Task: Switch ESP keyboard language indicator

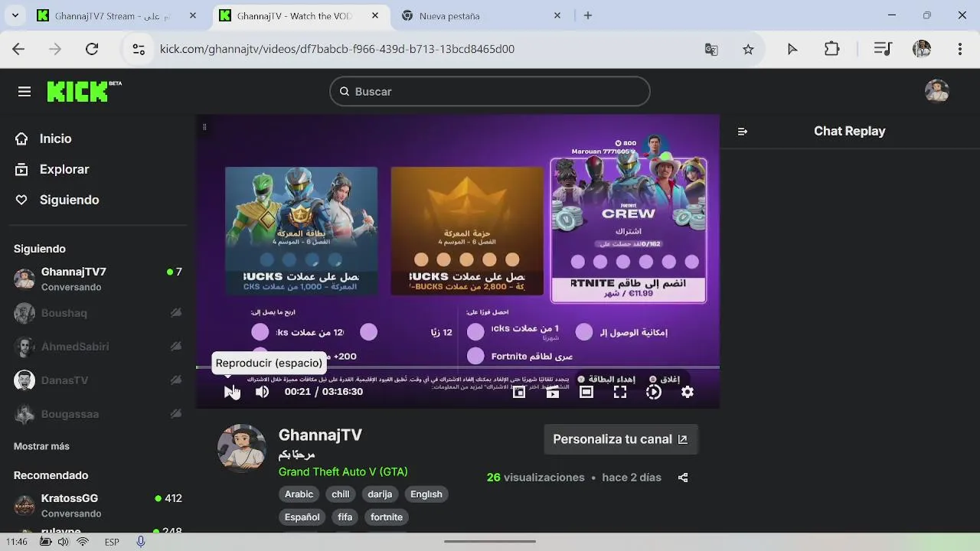Action: click(112, 542)
